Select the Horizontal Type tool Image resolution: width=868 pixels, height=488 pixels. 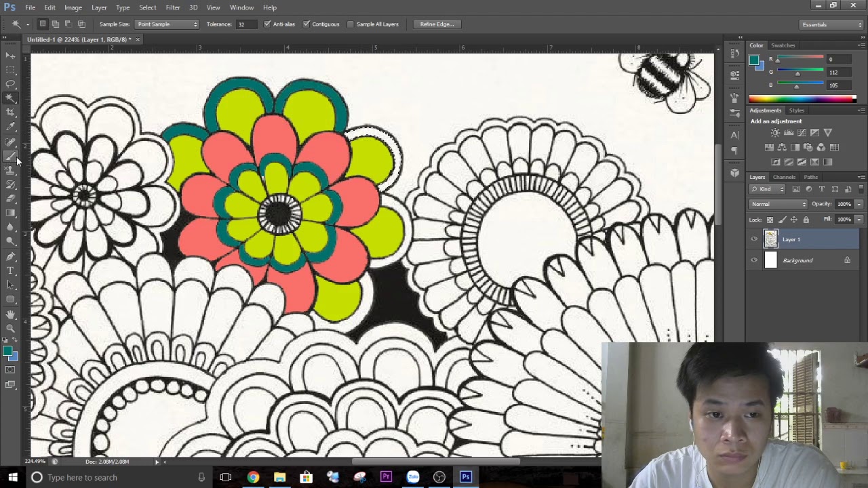pos(10,270)
